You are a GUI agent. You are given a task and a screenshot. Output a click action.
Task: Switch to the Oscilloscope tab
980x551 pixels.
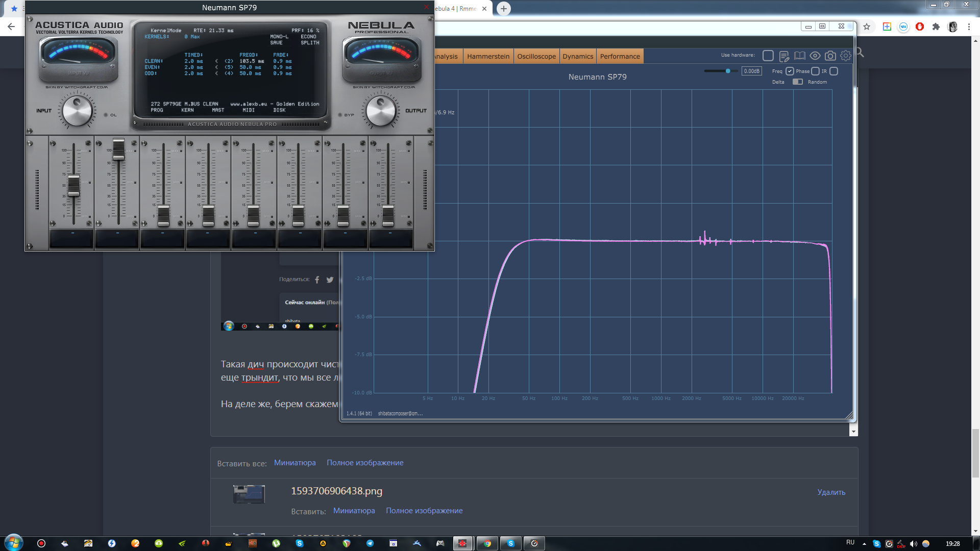point(536,56)
